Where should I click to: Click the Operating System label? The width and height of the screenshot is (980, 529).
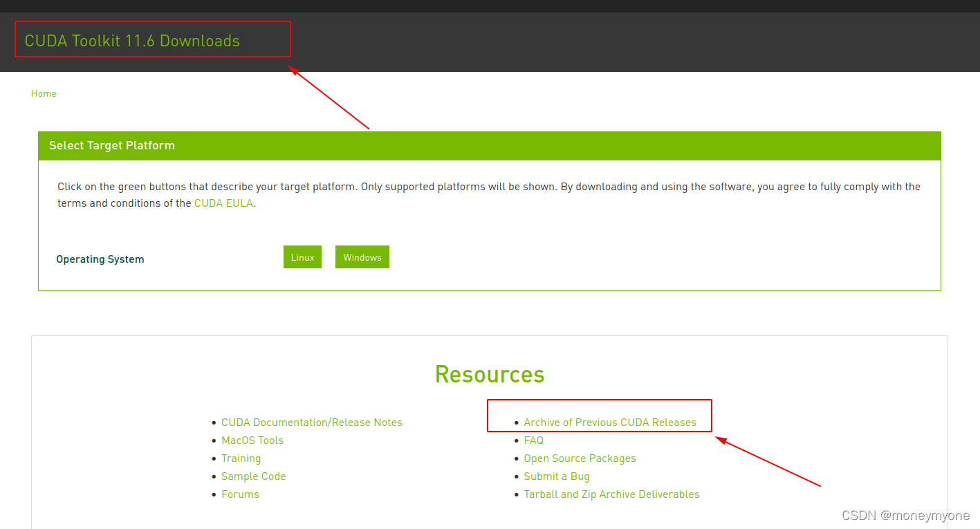point(100,259)
